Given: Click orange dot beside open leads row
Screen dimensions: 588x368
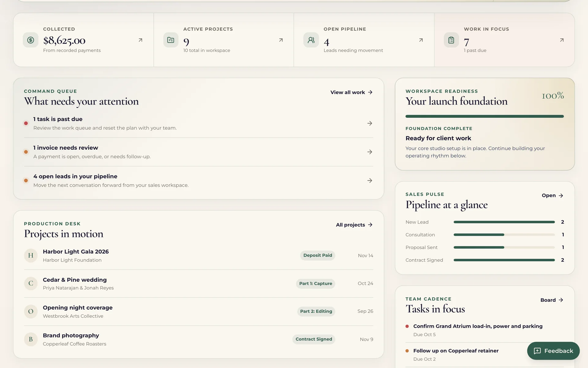Looking at the screenshot, I should click(26, 181).
